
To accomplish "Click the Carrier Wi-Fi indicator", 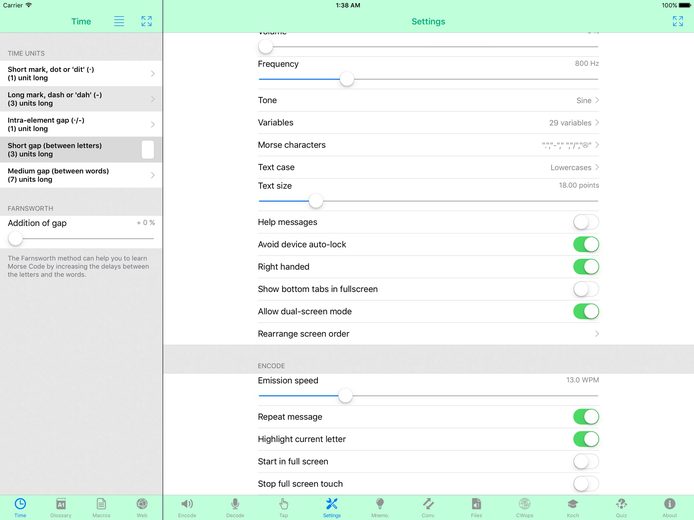I will click(x=17, y=5).
